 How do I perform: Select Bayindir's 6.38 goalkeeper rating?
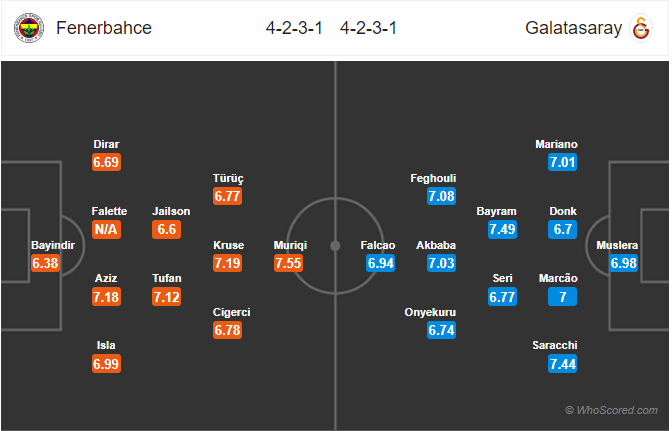pos(45,263)
